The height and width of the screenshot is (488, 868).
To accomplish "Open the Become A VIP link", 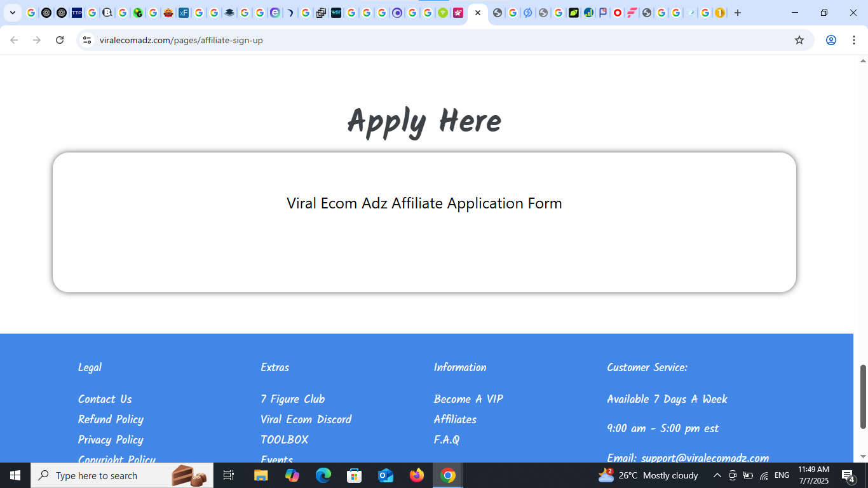I will coord(468,399).
